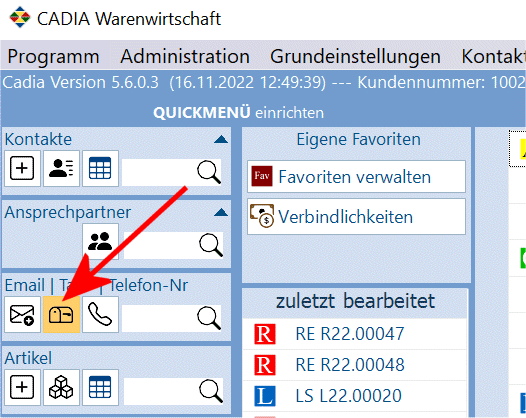Open the contact list icon in Kontakte

click(x=61, y=168)
